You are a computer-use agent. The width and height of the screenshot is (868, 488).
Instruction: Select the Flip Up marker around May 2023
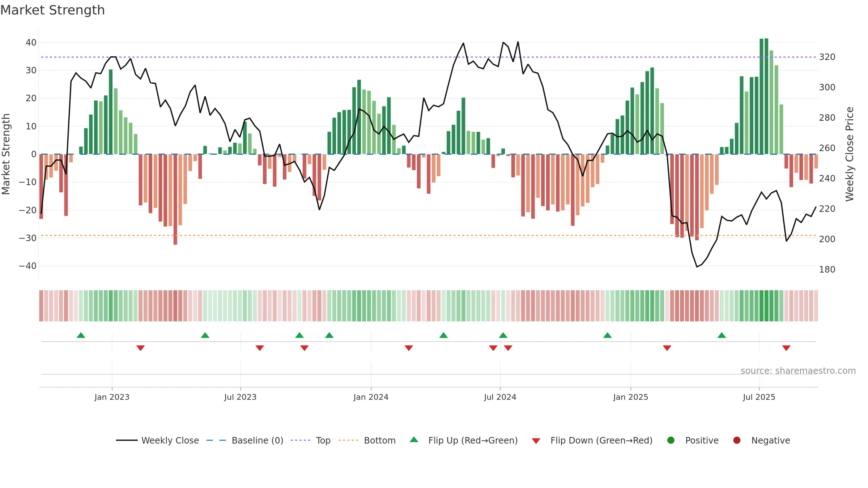pos(205,335)
